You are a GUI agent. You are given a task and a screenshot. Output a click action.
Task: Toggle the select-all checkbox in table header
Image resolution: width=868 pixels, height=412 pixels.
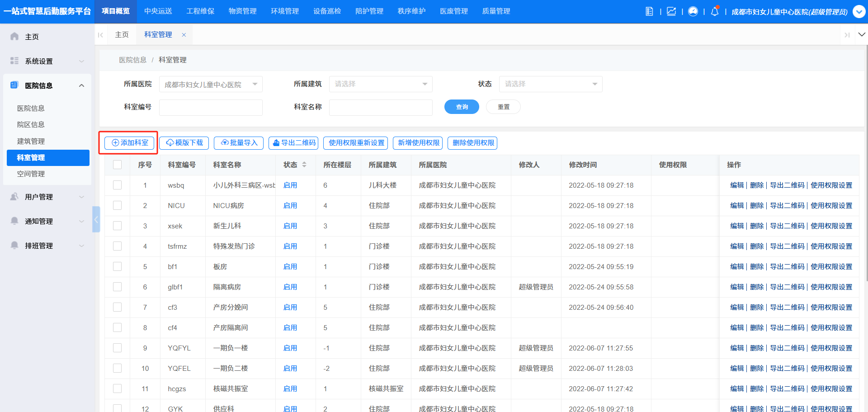(x=118, y=165)
